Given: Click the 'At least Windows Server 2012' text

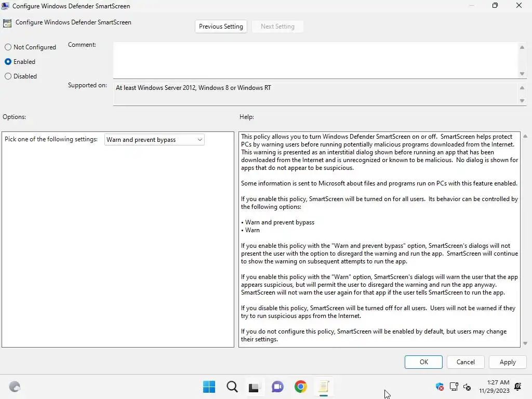Looking at the screenshot, I should (x=193, y=88).
